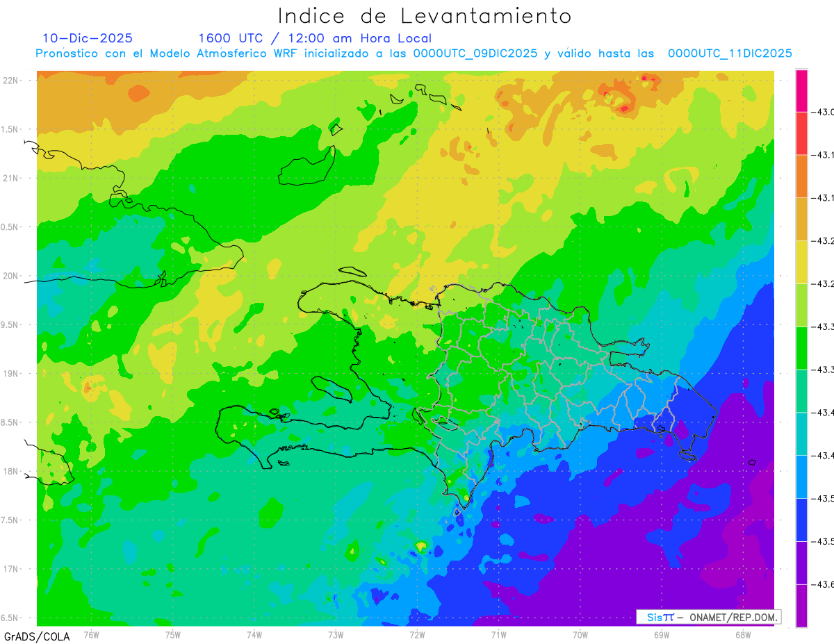834x644 pixels.
Task: Click the '68W' longitude label
Action: 743,634
